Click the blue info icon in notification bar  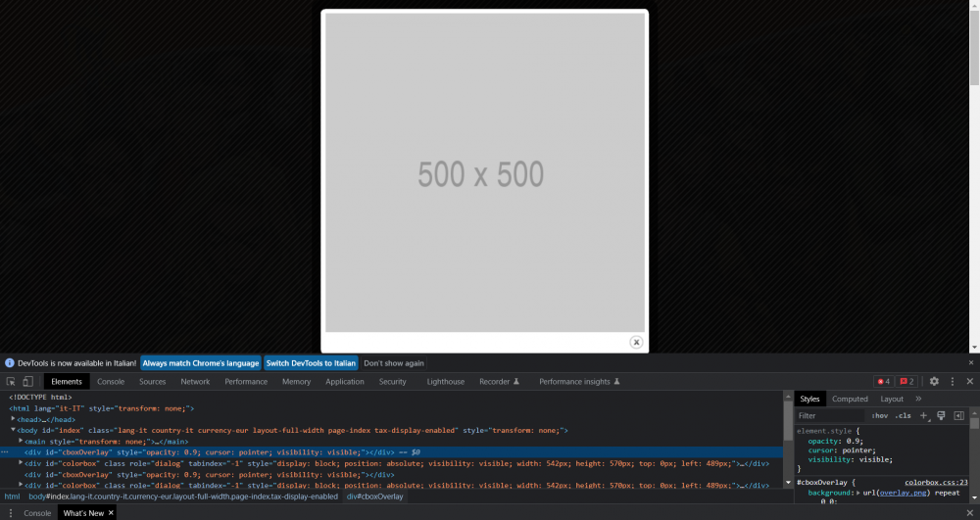[x=10, y=362]
